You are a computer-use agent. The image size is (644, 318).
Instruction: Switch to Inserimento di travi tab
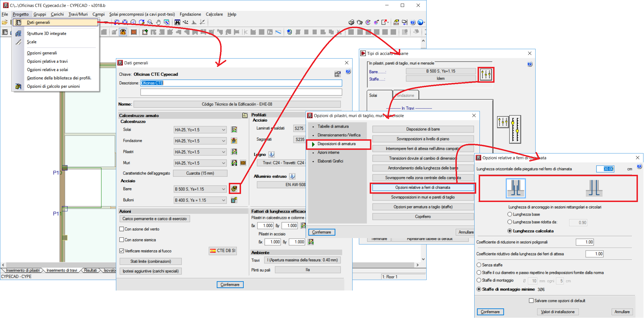(x=62, y=270)
